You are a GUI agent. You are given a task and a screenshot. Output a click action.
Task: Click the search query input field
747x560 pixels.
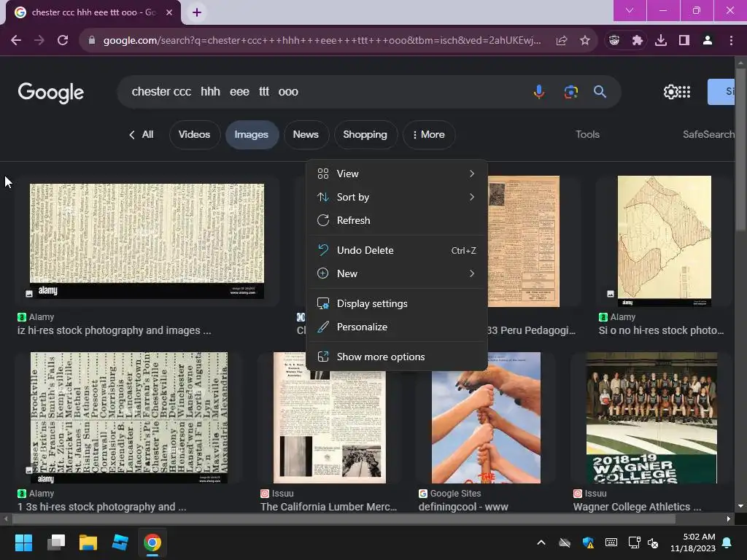pos(324,91)
